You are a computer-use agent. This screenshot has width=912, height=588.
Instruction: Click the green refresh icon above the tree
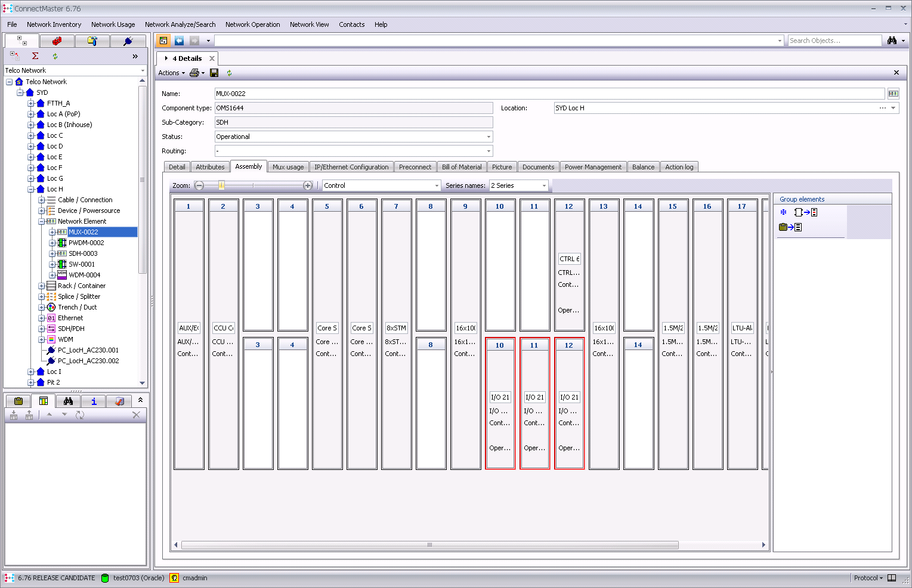point(55,56)
